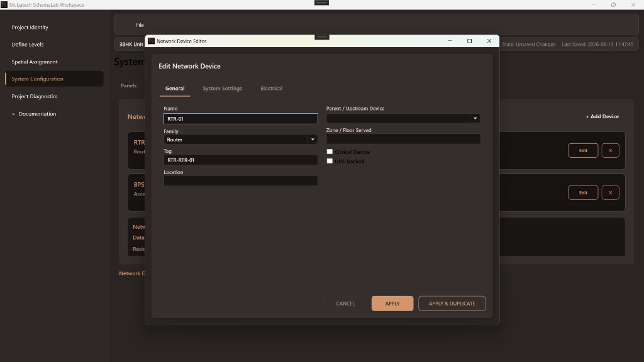This screenshot has height=362, width=644.
Task: Select the Panels tab behind dialog
Action: click(x=128, y=85)
